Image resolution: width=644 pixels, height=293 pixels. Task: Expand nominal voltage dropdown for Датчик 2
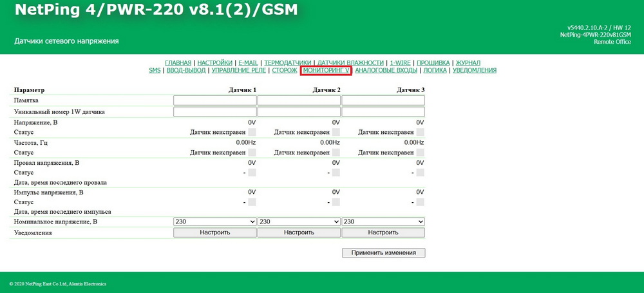pos(299,222)
